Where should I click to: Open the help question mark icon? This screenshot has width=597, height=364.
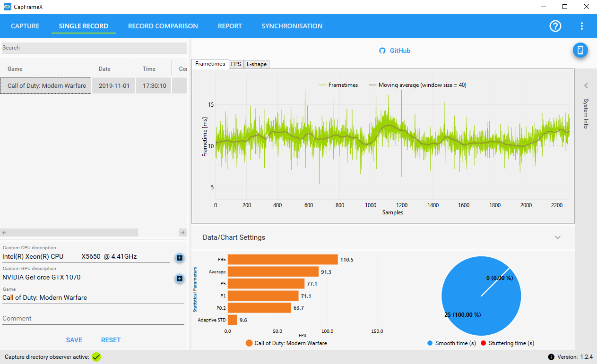(x=555, y=26)
